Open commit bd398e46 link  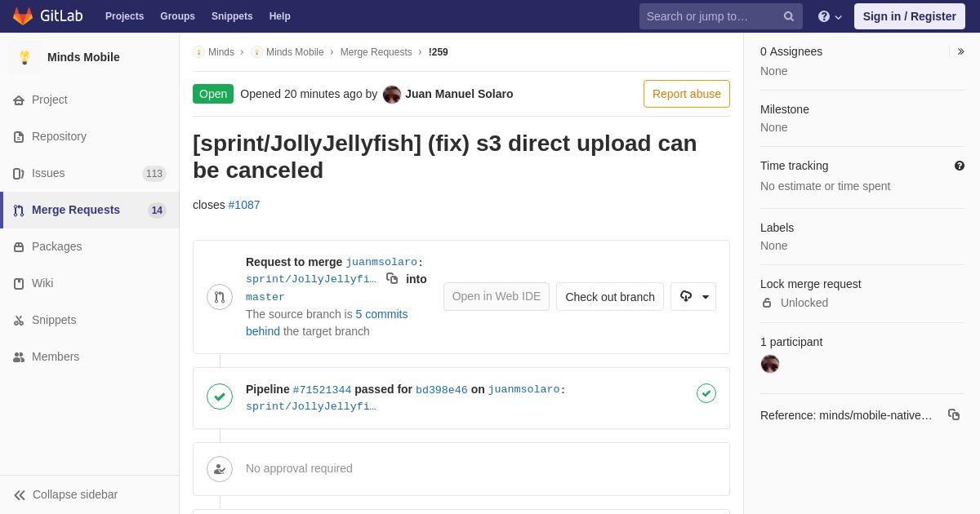(x=442, y=390)
